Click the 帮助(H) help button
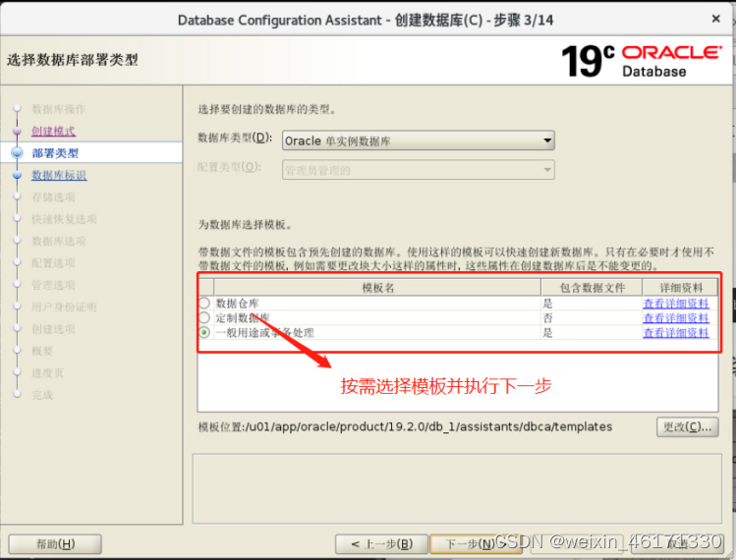Screen dimensions: 737x560 tap(55, 544)
